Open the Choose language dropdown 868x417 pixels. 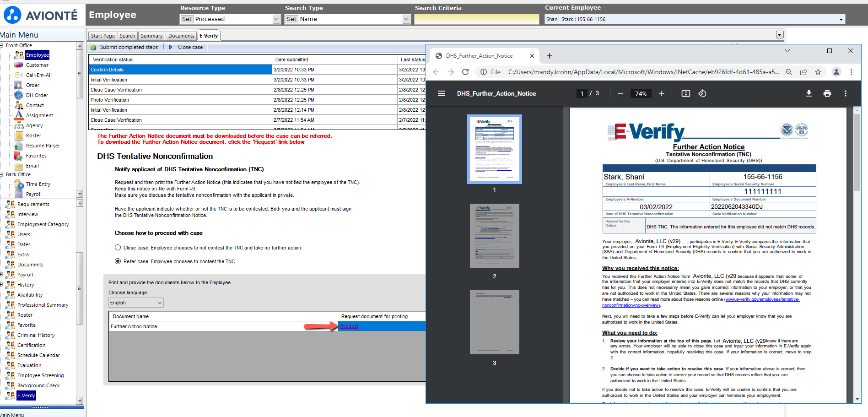coord(136,303)
